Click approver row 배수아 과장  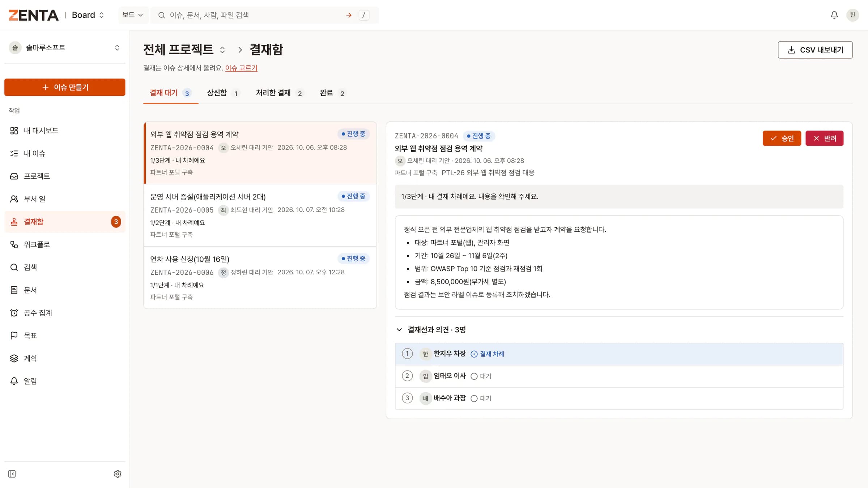[x=619, y=398]
